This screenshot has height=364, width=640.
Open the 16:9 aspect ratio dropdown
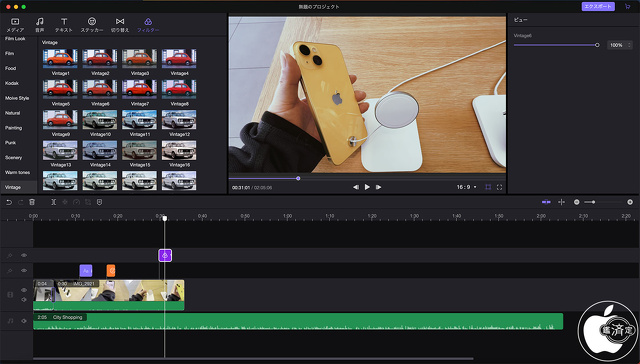(x=467, y=187)
